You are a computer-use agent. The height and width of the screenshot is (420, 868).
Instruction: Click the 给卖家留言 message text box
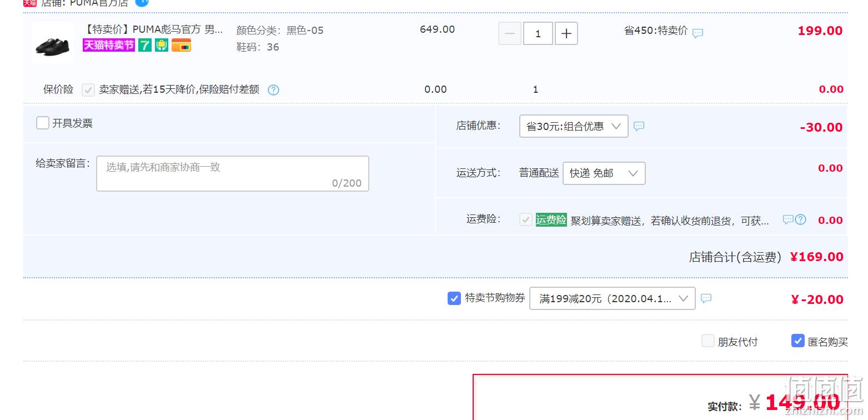[x=233, y=173]
